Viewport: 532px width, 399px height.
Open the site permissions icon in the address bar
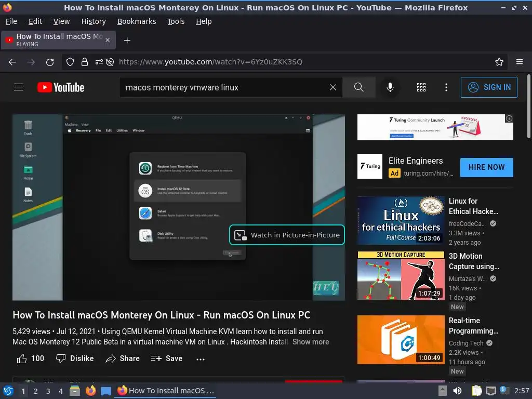pos(99,62)
